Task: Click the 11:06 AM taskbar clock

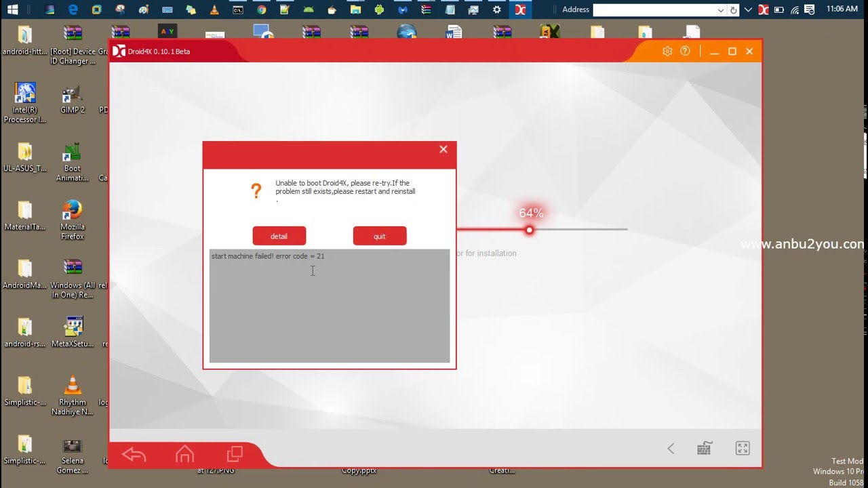Action: coord(842,9)
